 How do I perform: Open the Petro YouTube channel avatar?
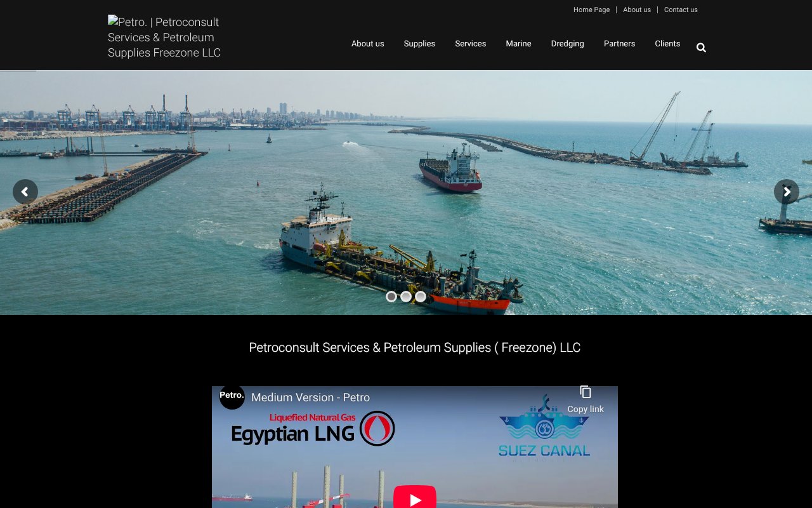coord(232,397)
